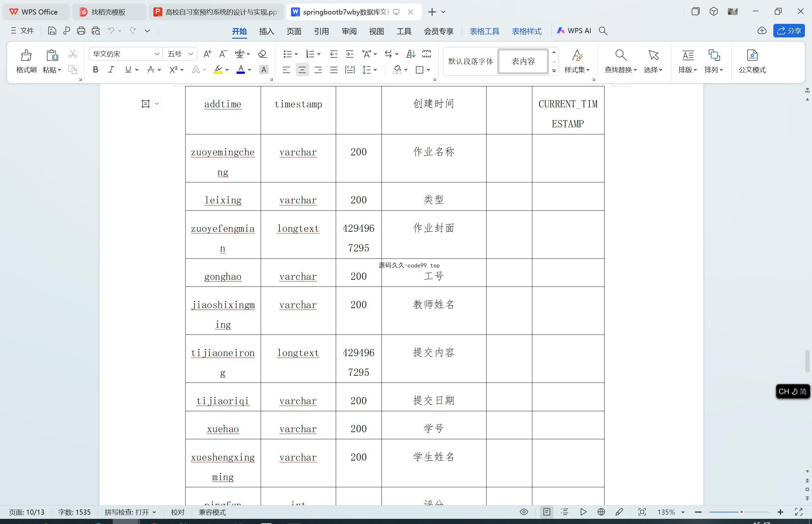This screenshot has width=812, height=524.
Task: Click the Decrease Indent icon
Action: tap(334, 54)
